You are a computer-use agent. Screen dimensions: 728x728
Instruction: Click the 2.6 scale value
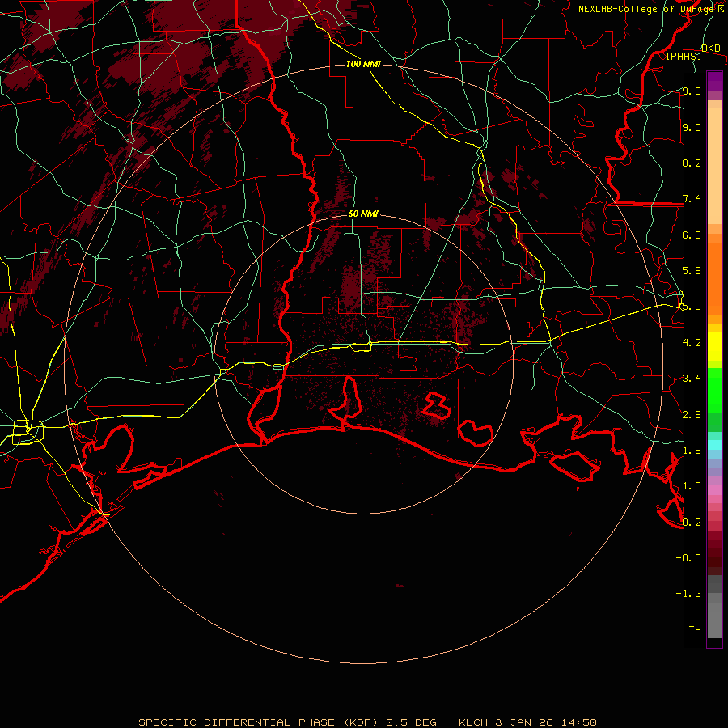[692, 415]
